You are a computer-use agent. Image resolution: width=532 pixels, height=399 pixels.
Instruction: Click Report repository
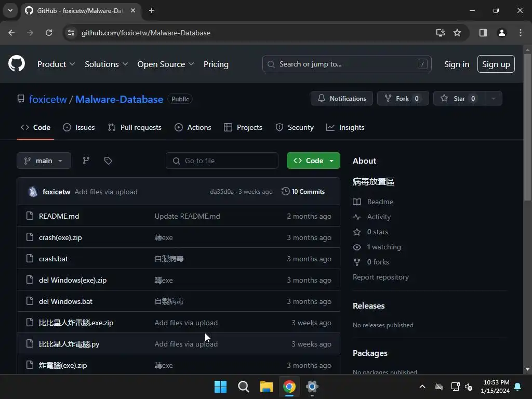pyautogui.click(x=381, y=277)
